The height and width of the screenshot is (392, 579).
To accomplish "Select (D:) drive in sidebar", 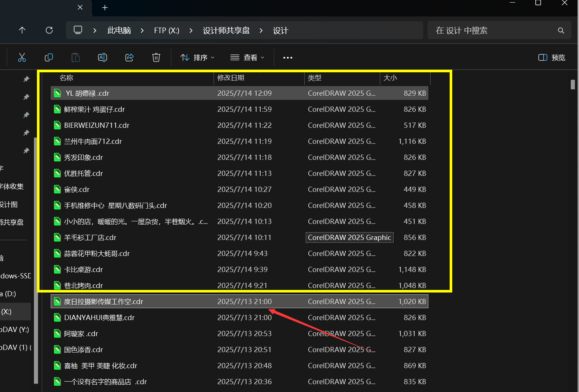I will (x=15, y=294).
